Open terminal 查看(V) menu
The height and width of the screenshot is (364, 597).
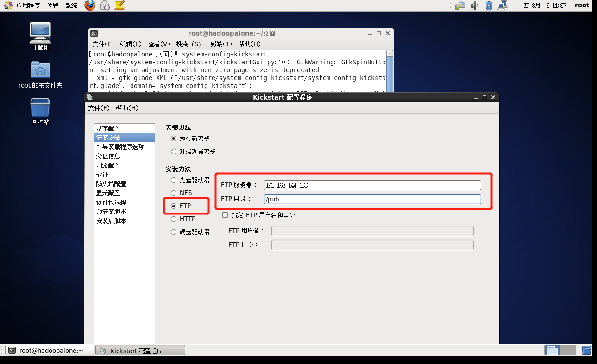point(159,44)
